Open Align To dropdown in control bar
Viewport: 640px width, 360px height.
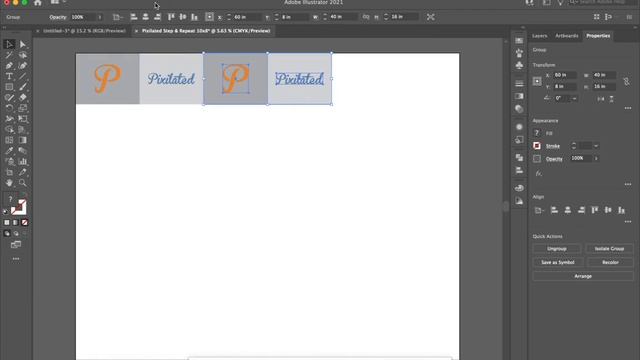[x=118, y=17]
